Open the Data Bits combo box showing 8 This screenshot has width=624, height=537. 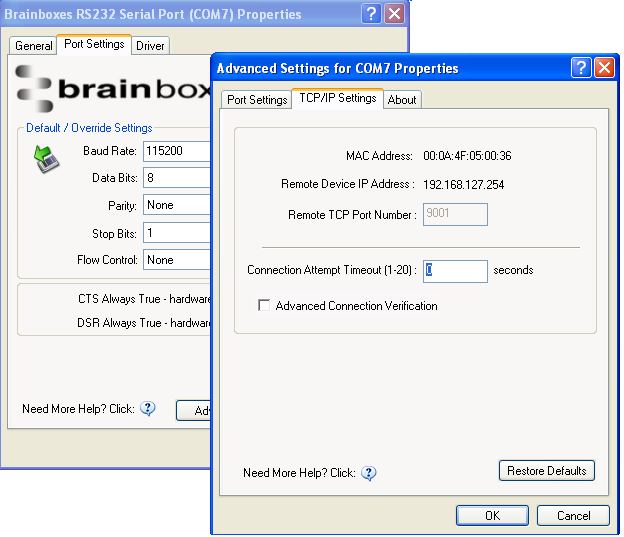pyautogui.click(x=177, y=178)
